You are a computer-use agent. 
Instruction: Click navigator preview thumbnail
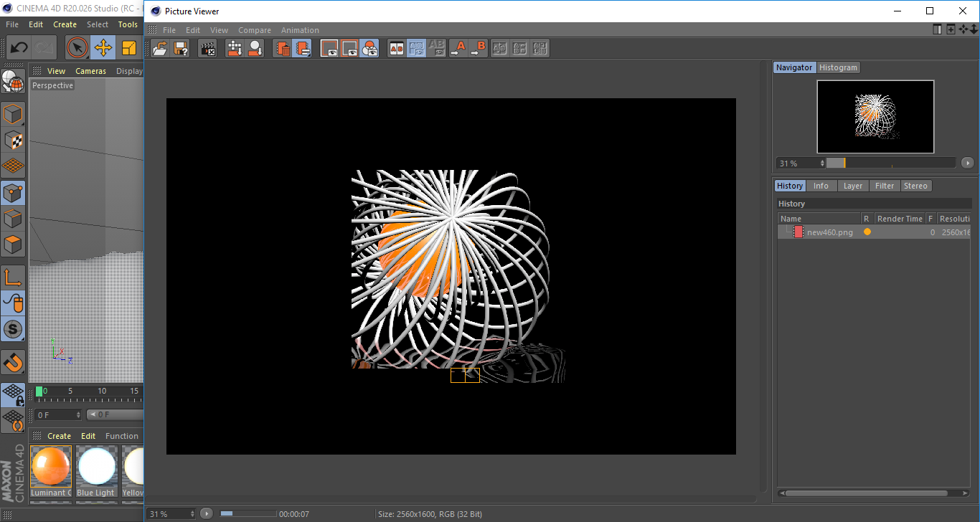tap(875, 117)
